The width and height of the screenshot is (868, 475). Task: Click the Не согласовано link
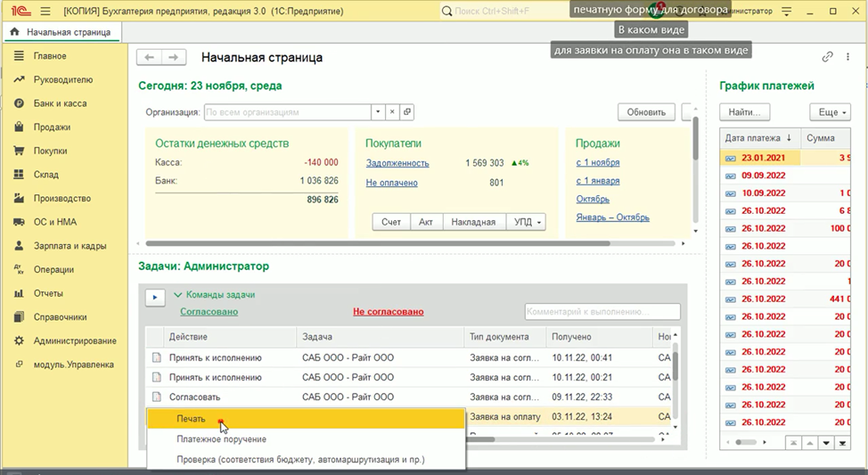point(388,312)
